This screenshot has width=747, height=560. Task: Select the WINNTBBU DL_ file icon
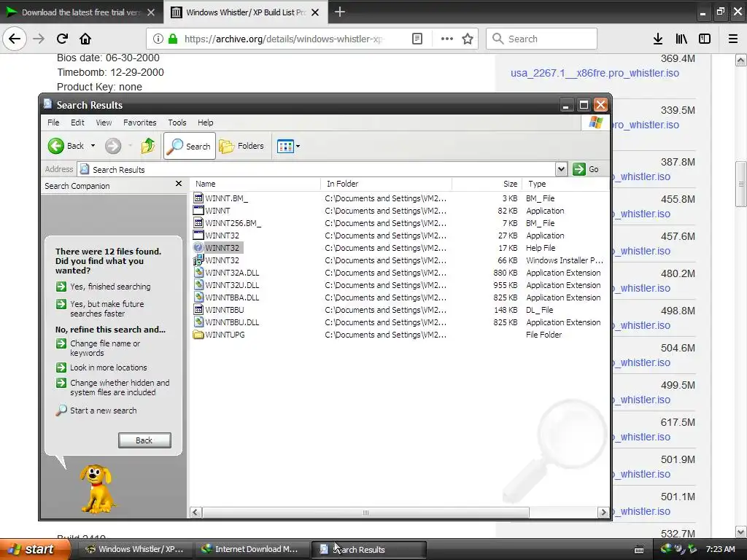[198, 309]
